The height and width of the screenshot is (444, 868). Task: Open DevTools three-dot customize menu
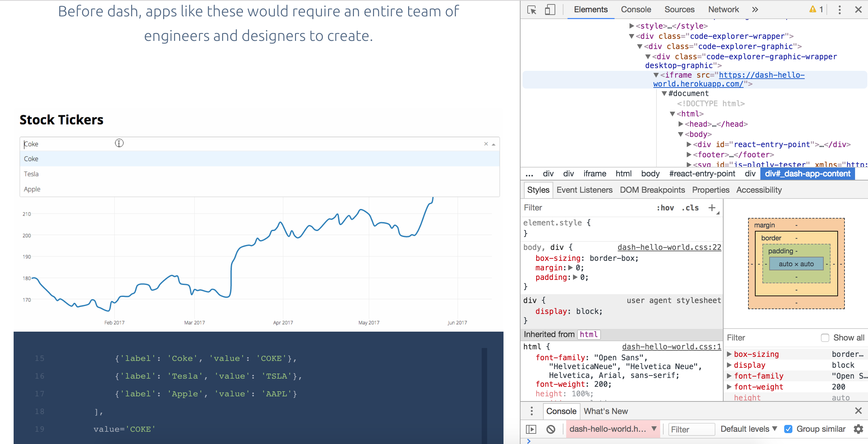(x=839, y=10)
